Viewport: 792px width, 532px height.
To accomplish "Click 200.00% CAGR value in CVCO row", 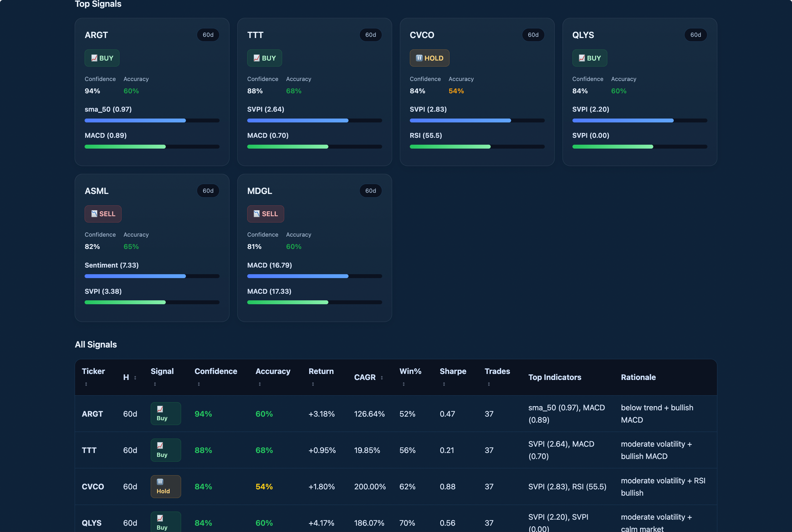I will click(x=370, y=487).
